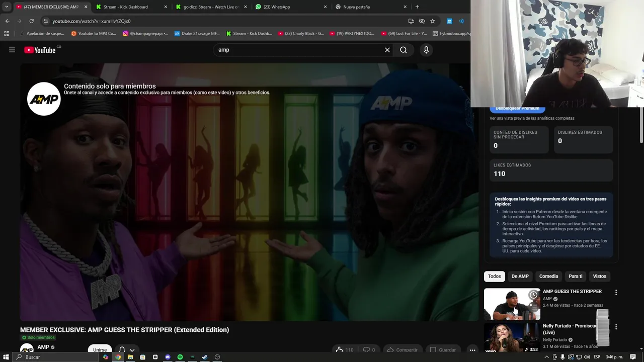This screenshot has width=644, height=362.
Task: Click the 'Solo miembros' badge
Action: pyautogui.click(x=38, y=337)
